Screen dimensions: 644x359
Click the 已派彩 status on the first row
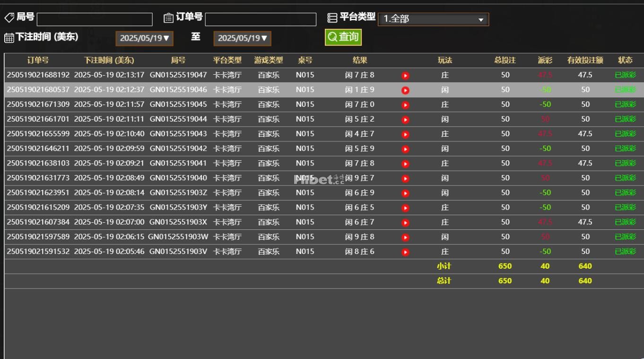click(626, 75)
